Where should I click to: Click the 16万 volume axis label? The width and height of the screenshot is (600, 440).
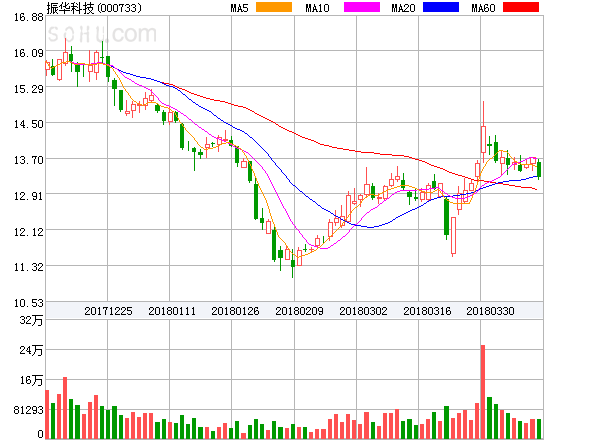31,380
